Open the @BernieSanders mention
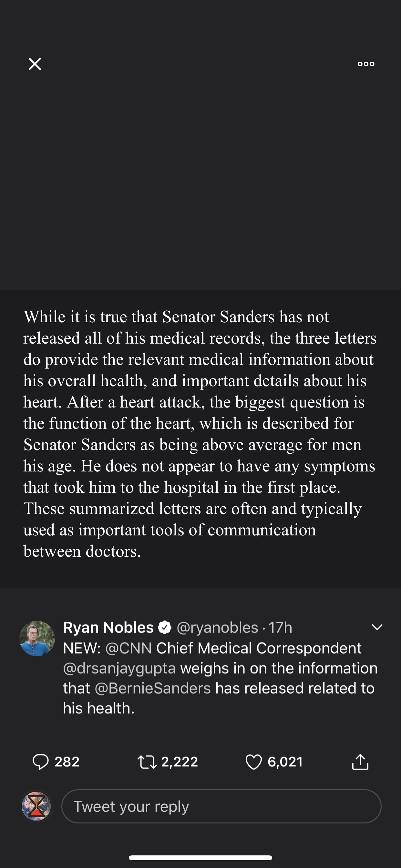Screen dimensions: 401x868 [153, 688]
